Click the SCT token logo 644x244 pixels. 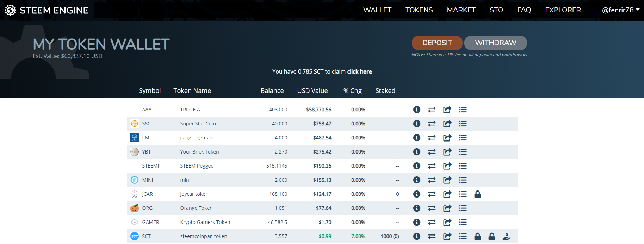[x=135, y=236]
